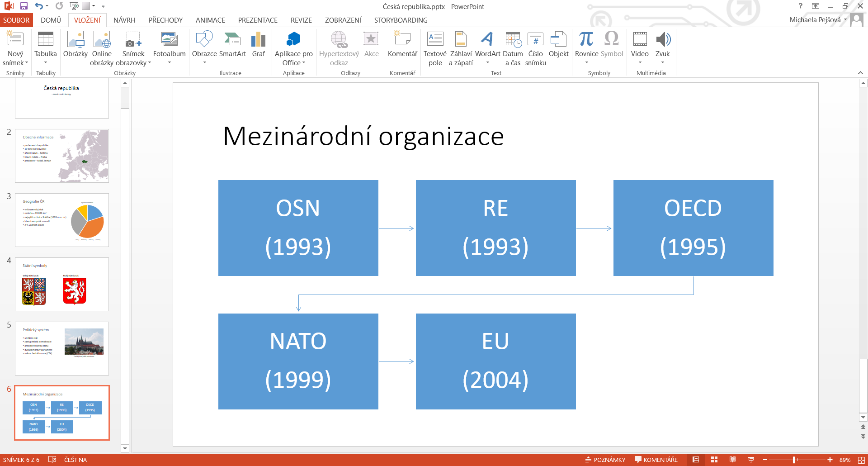The image size is (868, 466).
Task: Collapse the ribbon with the arrow
Action: pos(860,73)
